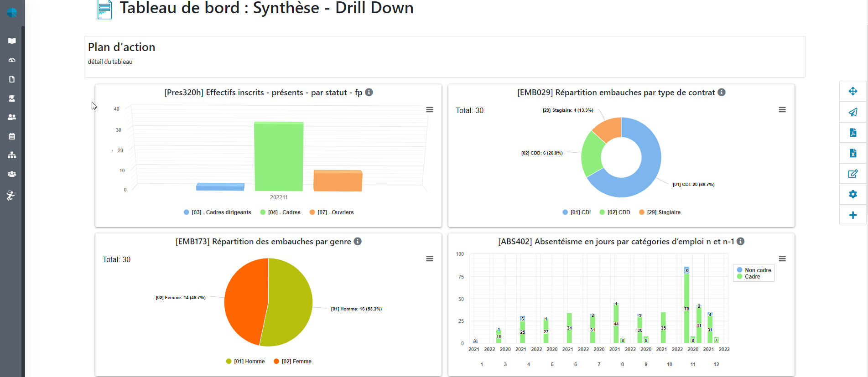Open the dashboard gauge sidebar icon
868x377 pixels.
(12, 60)
